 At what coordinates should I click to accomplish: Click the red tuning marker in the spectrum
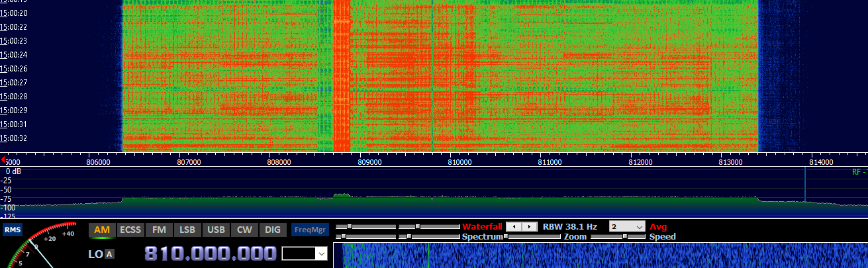point(805,185)
